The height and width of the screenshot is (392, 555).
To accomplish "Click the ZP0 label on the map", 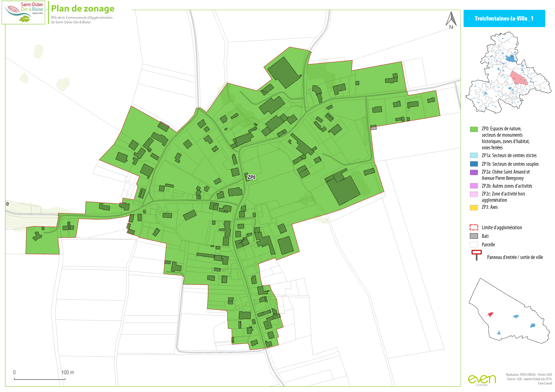I will tap(251, 177).
